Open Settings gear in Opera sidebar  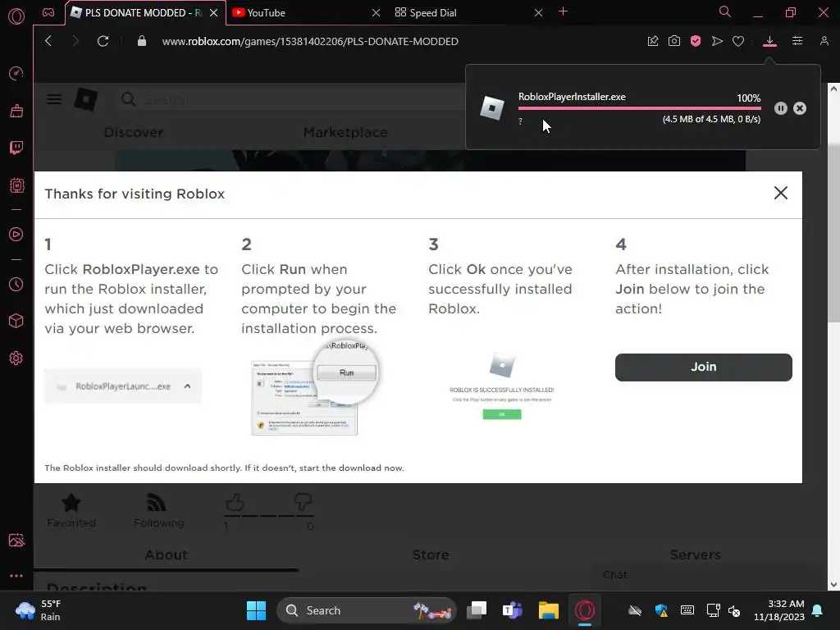click(16, 358)
